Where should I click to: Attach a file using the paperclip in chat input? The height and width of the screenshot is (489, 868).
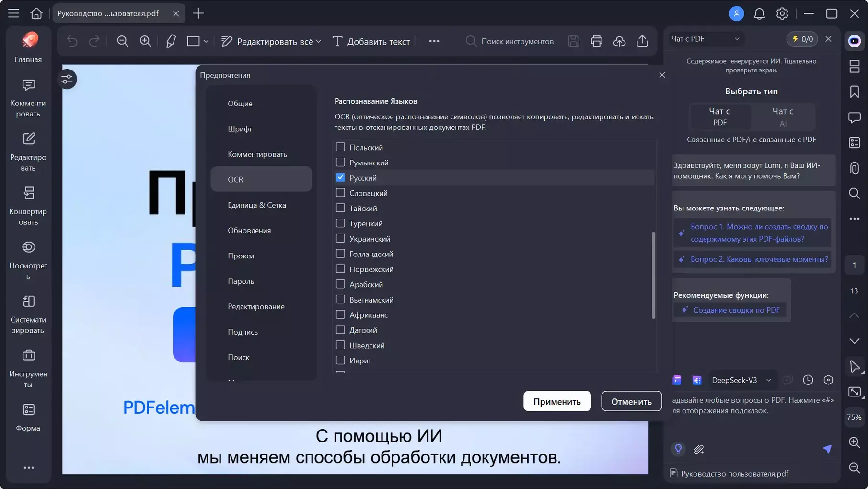click(699, 449)
